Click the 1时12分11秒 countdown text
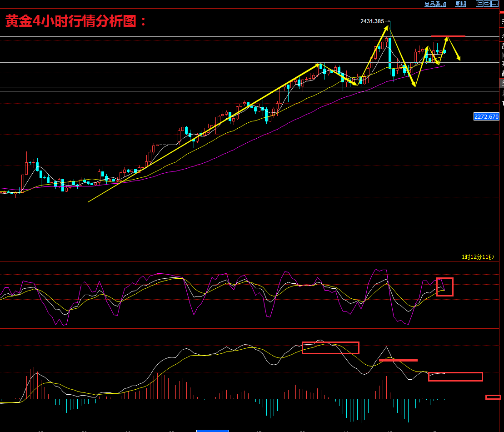Screen dimensions: 504x432 pos(478,256)
